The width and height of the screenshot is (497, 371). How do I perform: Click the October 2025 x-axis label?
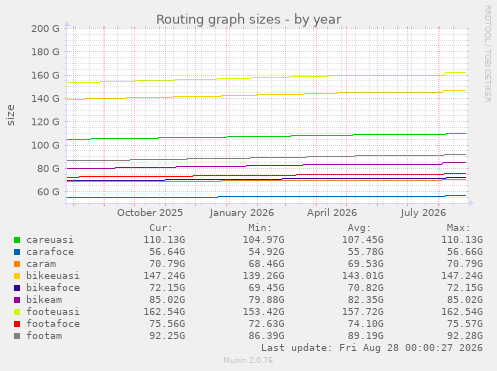point(150,213)
